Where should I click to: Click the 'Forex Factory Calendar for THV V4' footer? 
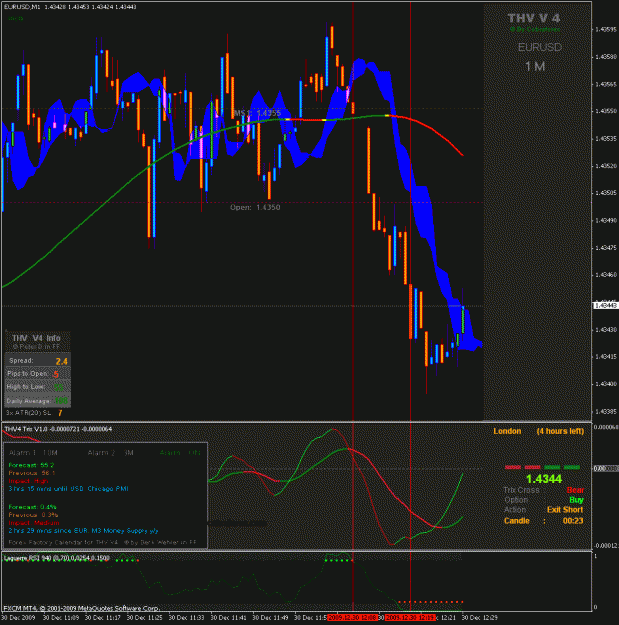(102, 542)
